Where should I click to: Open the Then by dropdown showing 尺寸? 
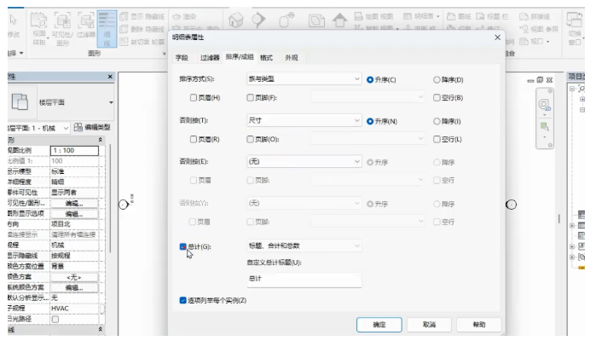pyautogui.click(x=304, y=121)
